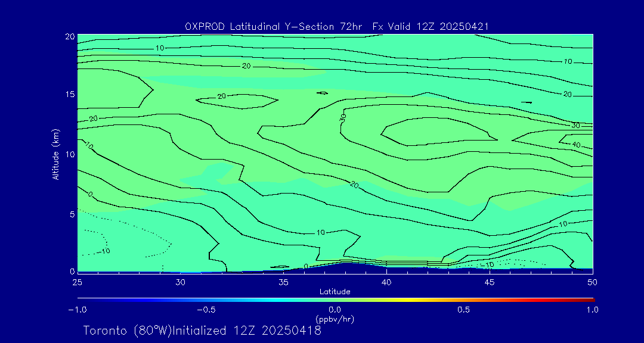Click the '0.5' color bar label
Screen dimensions: 644x343
464,310
